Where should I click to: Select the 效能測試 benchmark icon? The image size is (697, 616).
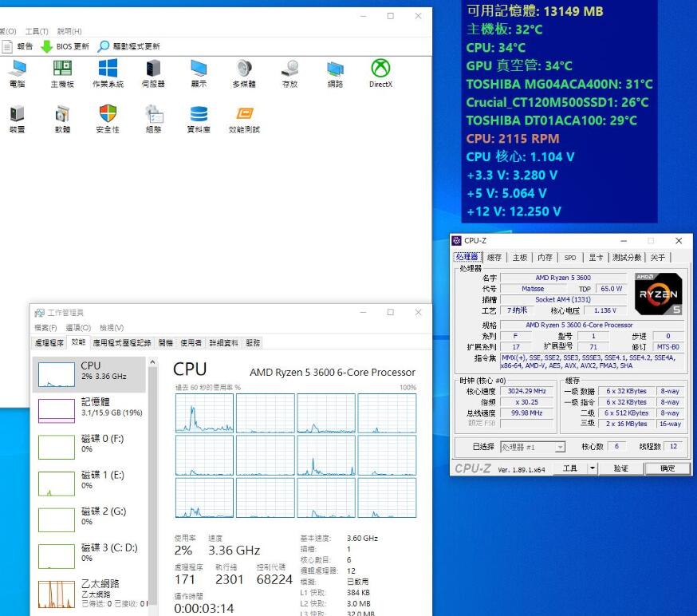(244, 119)
